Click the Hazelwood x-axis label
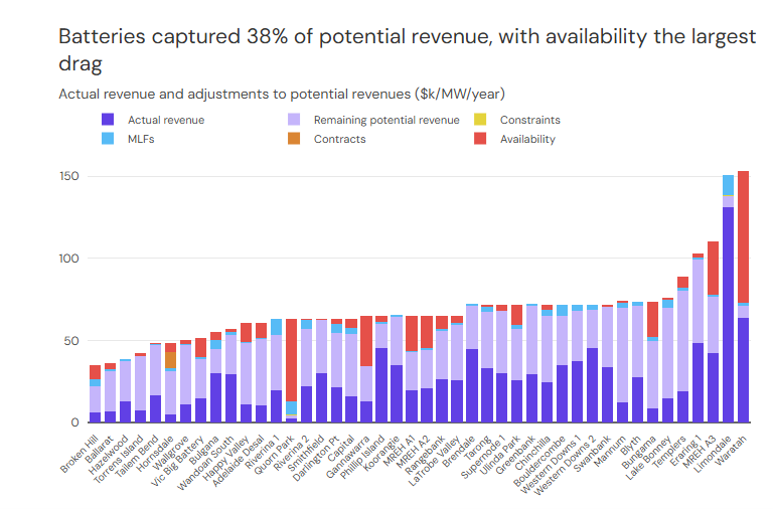This screenshot has width=773, height=509. (109, 455)
